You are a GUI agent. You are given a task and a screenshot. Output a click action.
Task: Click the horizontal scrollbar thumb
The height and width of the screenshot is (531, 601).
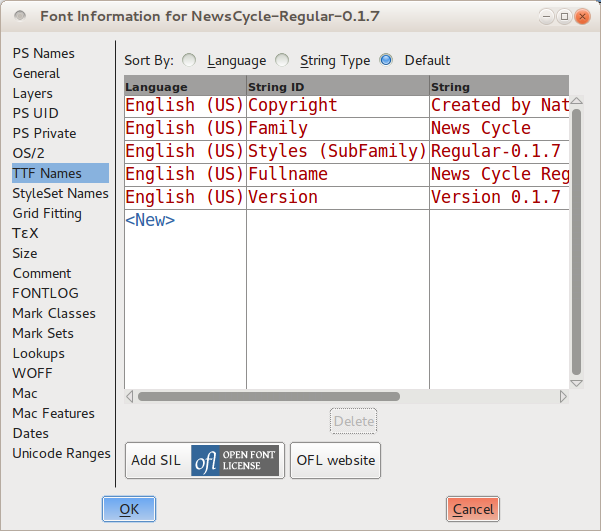click(268, 397)
